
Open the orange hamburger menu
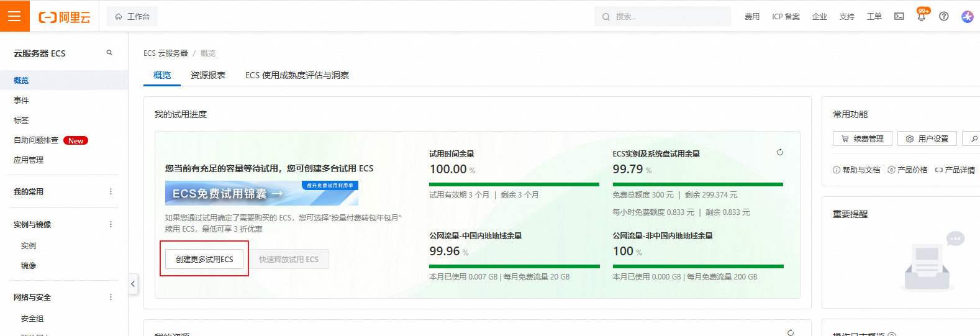(x=14, y=16)
